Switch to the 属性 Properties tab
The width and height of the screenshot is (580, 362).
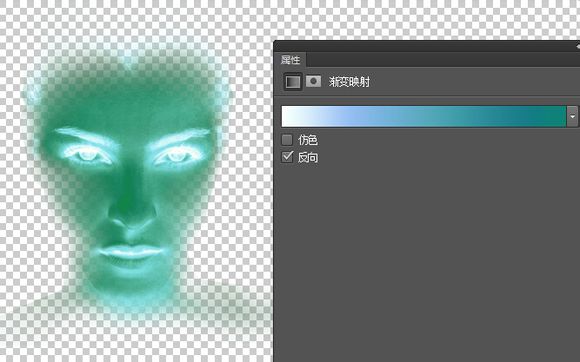[x=290, y=60]
